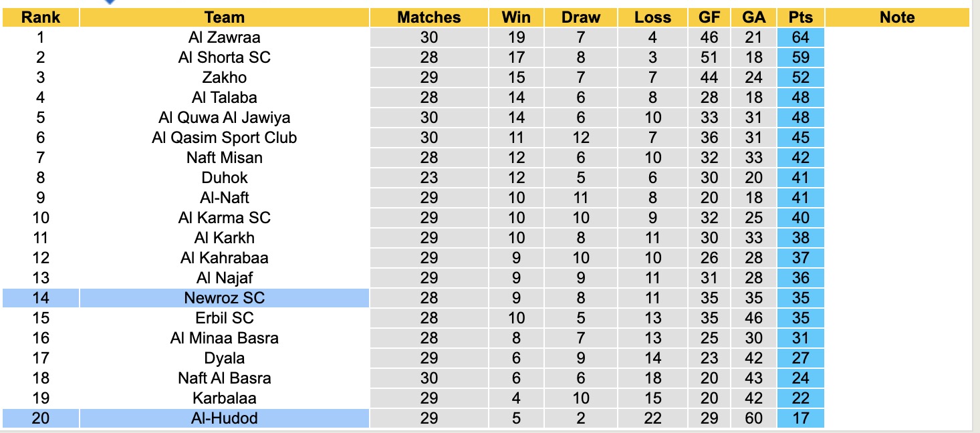The image size is (980, 433).
Task: Click the highlighted Al-Hudod team name
Action: pos(224,418)
